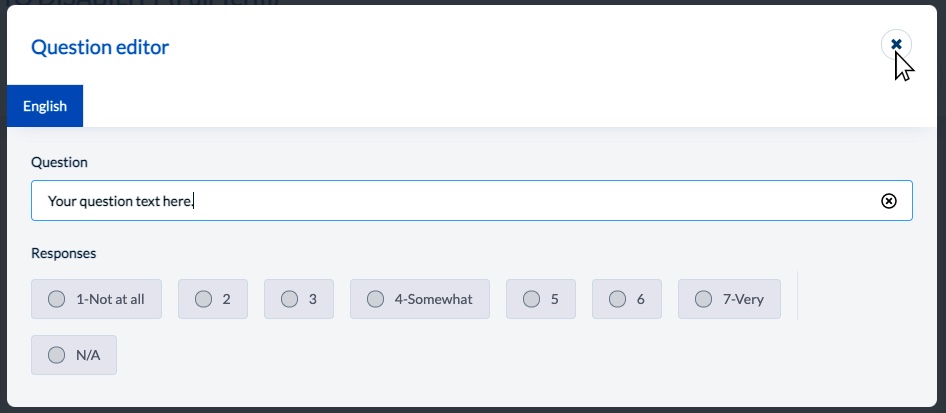
Task: Click the 'Your question text here.' text
Action: (x=120, y=201)
